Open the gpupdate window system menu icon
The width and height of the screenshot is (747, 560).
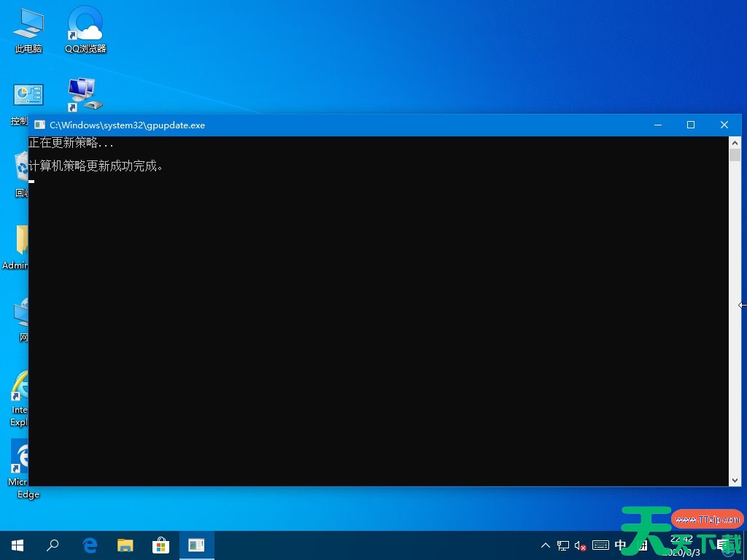pyautogui.click(x=39, y=125)
